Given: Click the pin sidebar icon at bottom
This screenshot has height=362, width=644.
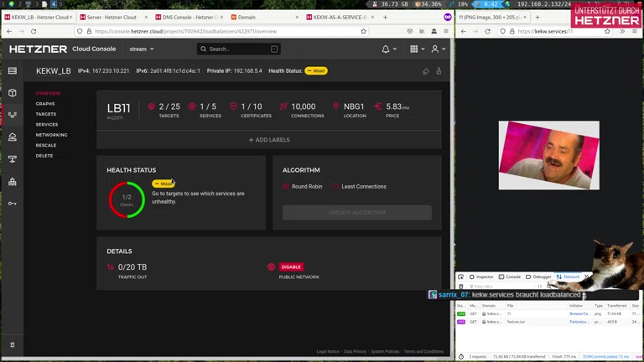Looking at the screenshot, I should click(x=13, y=345).
